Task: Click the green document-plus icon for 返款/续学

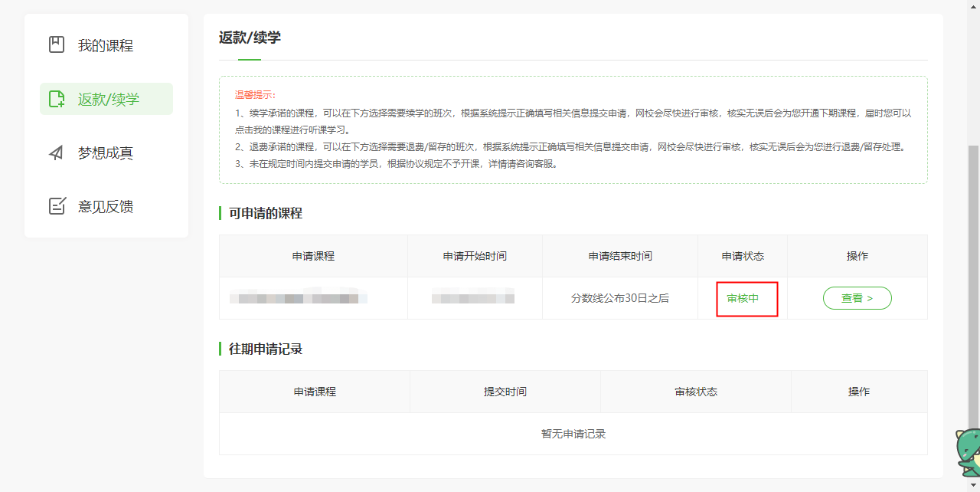Action: 57,99
